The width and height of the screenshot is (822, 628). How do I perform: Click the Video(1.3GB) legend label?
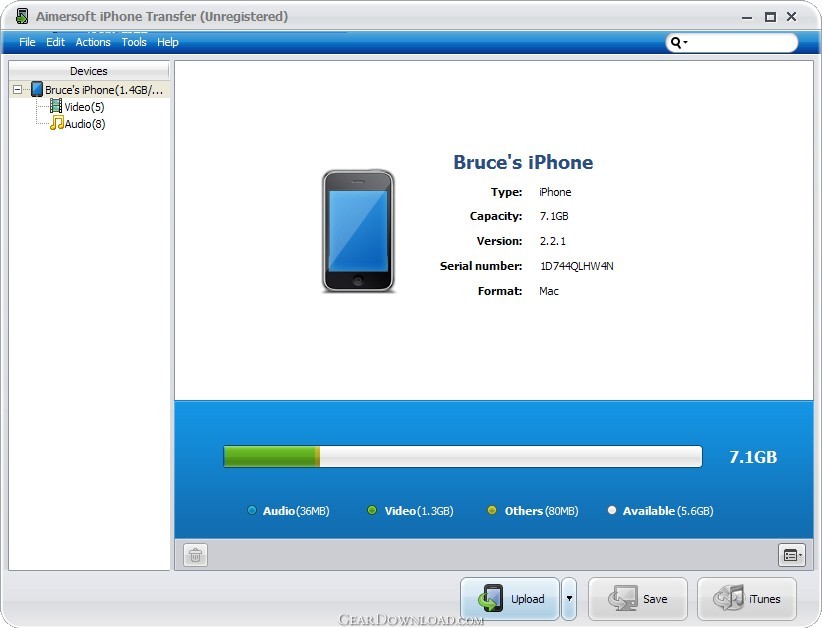coord(419,511)
